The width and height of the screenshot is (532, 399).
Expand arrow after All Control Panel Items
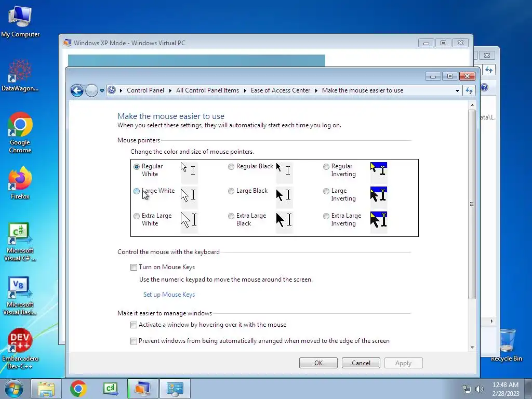coord(245,90)
